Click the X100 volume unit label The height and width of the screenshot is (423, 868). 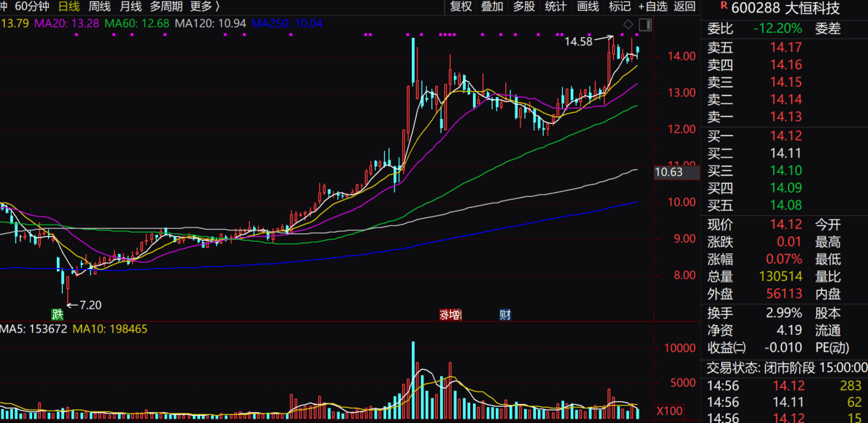click(669, 411)
